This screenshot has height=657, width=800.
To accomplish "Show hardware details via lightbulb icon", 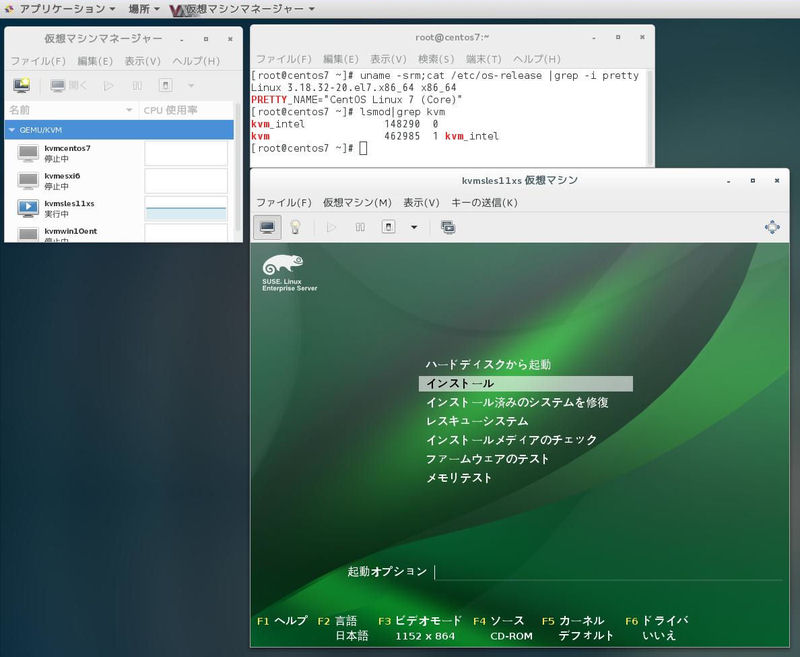I will pyautogui.click(x=295, y=227).
